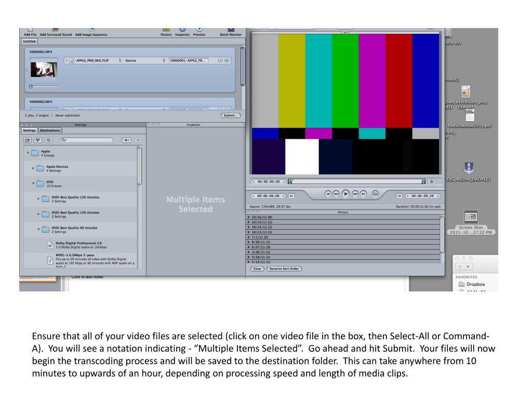This screenshot has width=532, height=399.
Task: Click the in-point marker on preview timeline
Action: [x=290, y=181]
